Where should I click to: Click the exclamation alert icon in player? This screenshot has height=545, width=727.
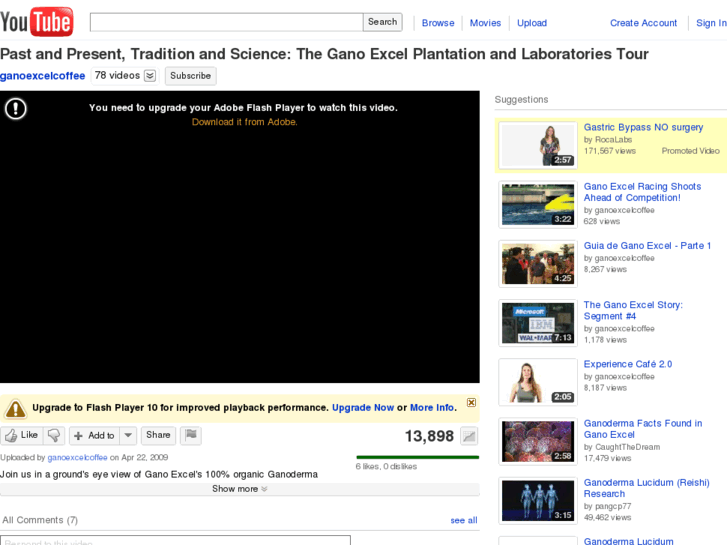tap(15, 109)
